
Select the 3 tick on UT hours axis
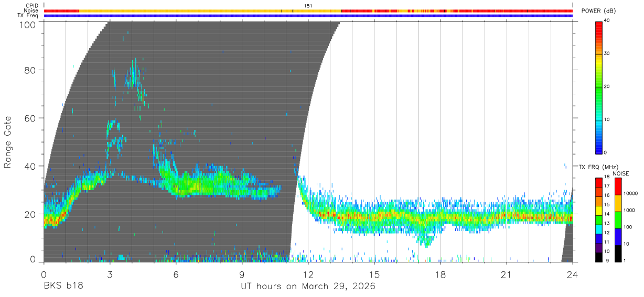coord(110,274)
